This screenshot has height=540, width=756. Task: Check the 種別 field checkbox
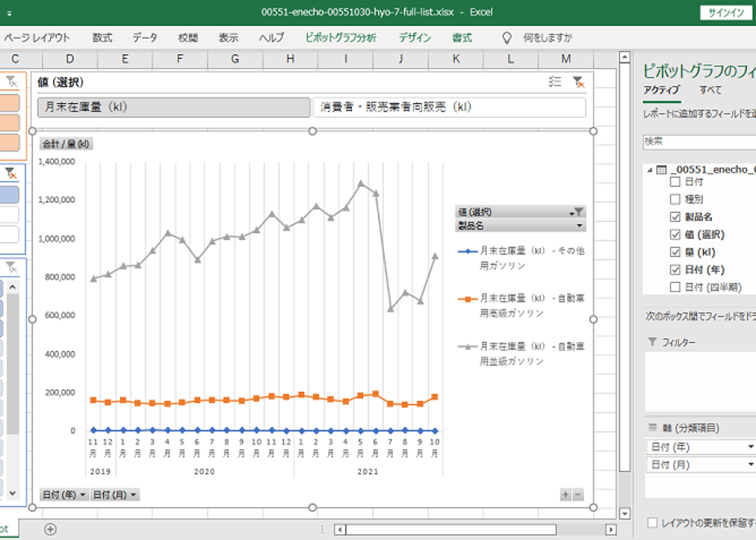[x=675, y=199]
